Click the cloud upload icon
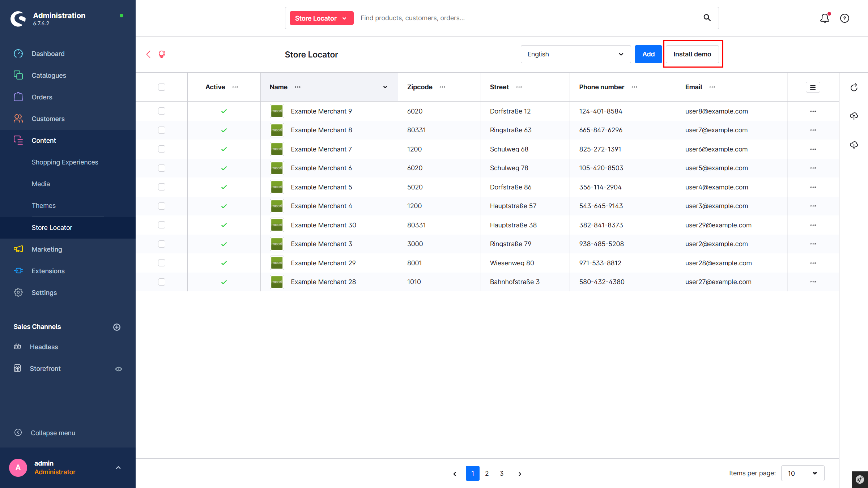The width and height of the screenshot is (868, 488). [x=854, y=116]
